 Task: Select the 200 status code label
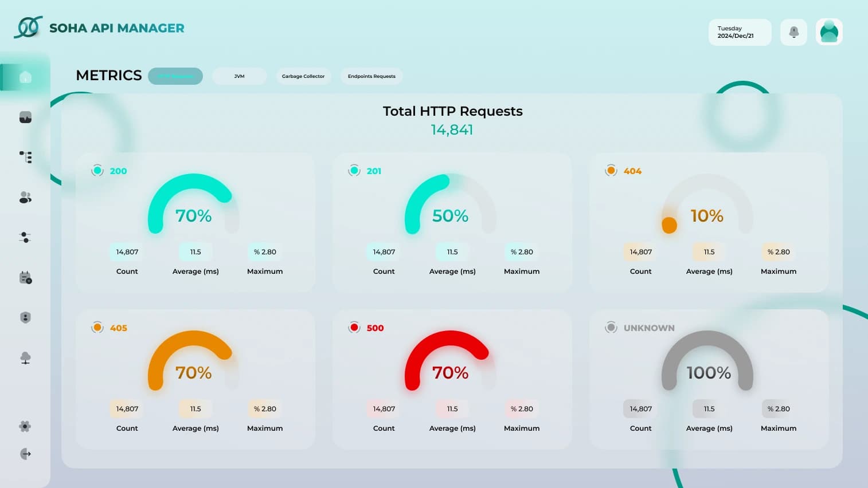pyautogui.click(x=118, y=171)
